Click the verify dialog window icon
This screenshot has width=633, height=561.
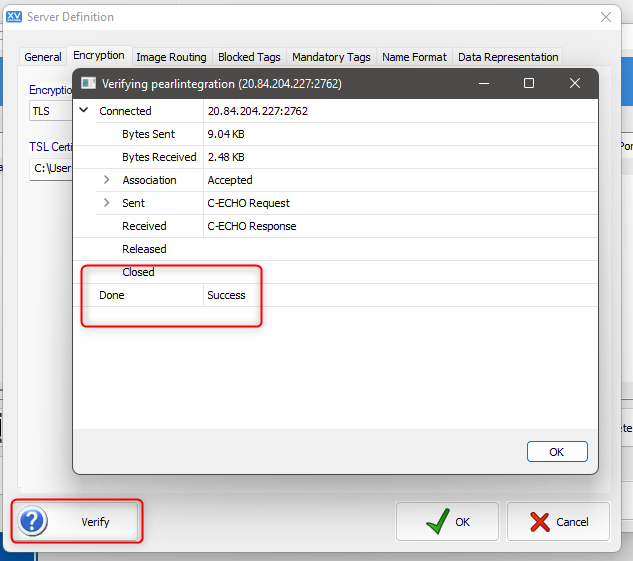88,83
